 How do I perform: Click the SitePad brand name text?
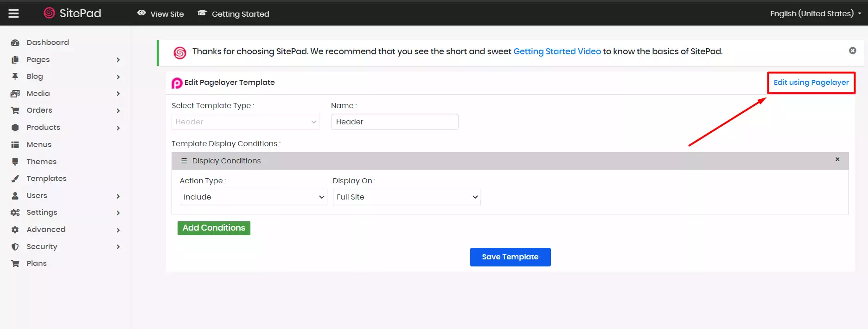click(80, 13)
